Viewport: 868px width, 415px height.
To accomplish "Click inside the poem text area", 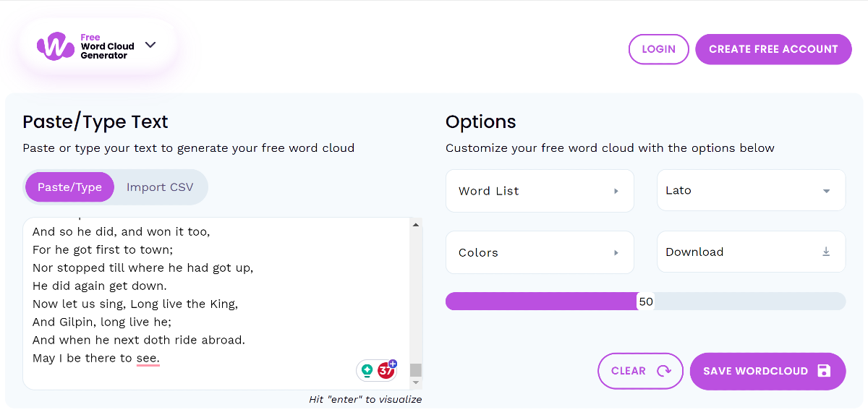I will point(217,304).
